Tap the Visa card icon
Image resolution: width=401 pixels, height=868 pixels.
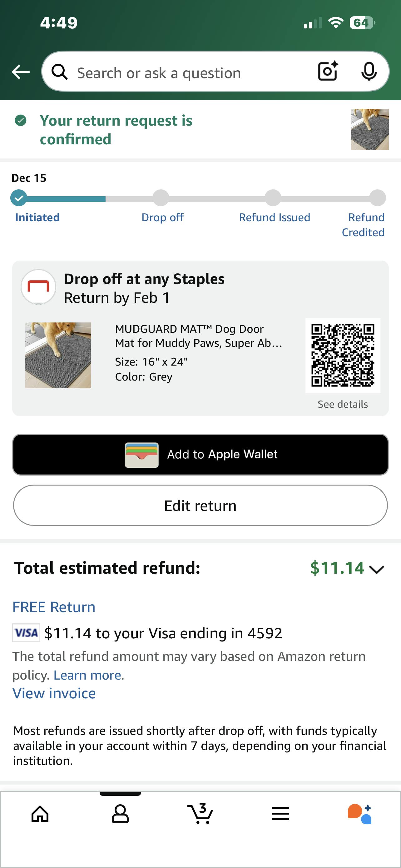coord(26,633)
